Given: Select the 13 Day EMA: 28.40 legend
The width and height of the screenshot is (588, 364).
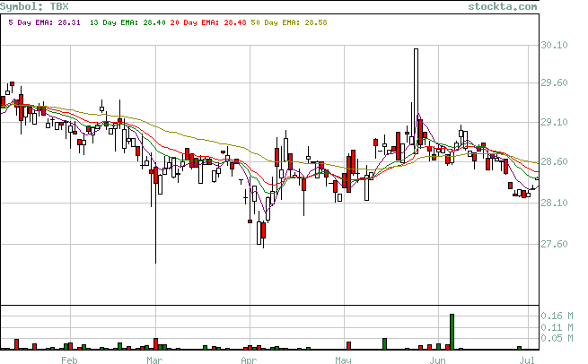Looking at the screenshot, I should coord(127,22).
